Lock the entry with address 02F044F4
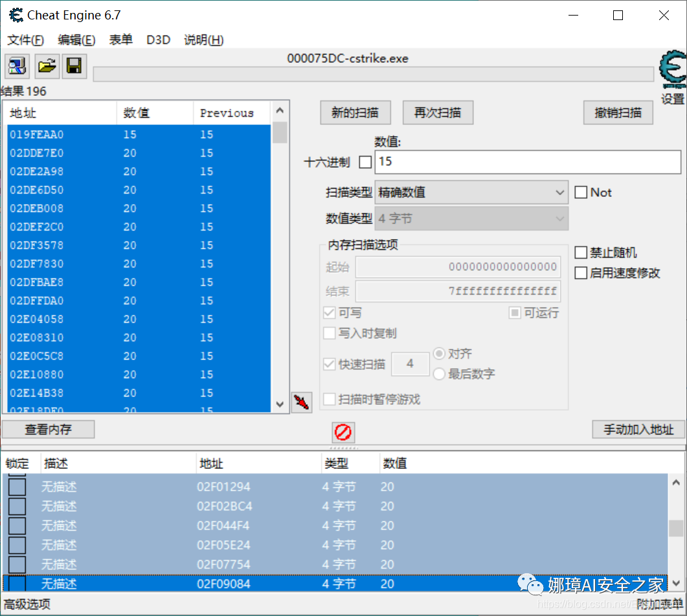The image size is (687, 616). click(17, 526)
